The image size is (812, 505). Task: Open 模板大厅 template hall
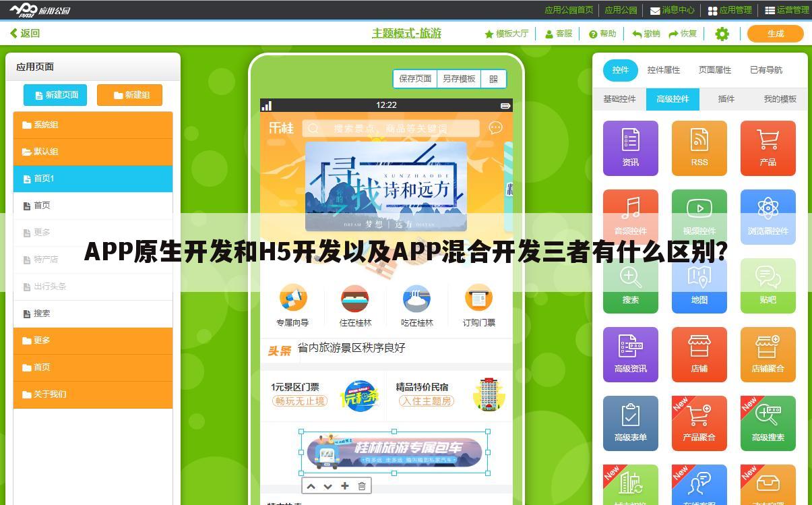tap(507, 34)
